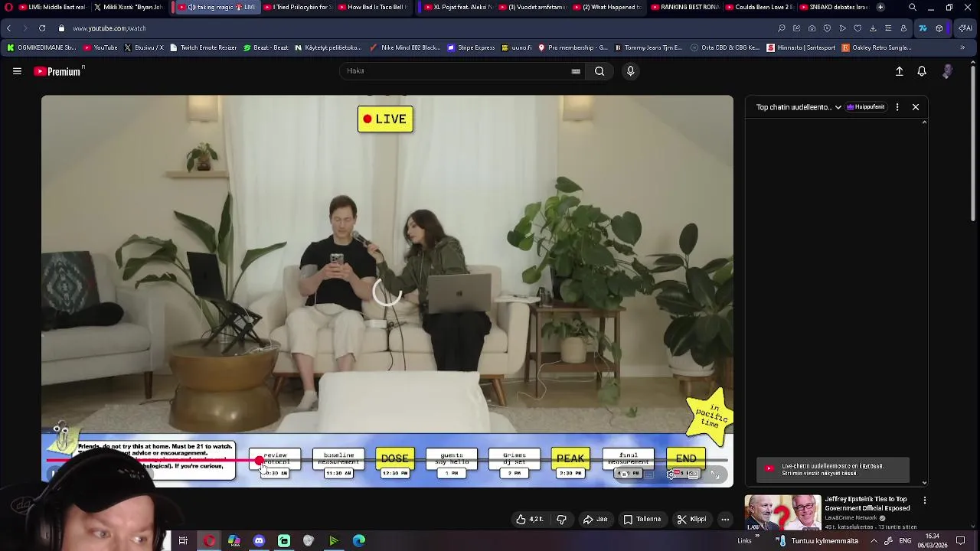Expand hidden bookmarks chevron
The image size is (980, 551).
click(962, 47)
